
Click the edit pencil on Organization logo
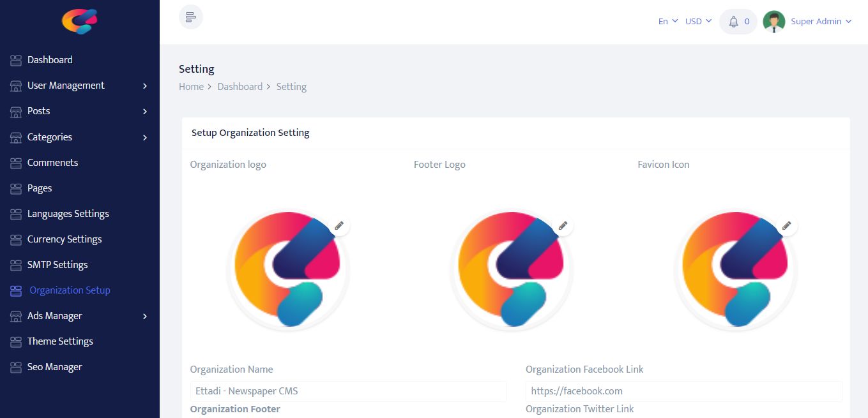(339, 225)
